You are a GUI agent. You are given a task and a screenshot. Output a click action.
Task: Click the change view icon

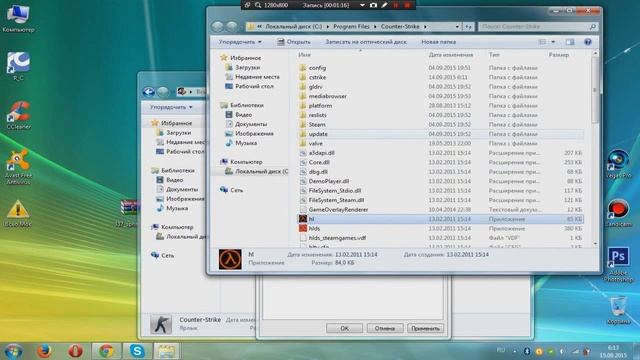542,42
